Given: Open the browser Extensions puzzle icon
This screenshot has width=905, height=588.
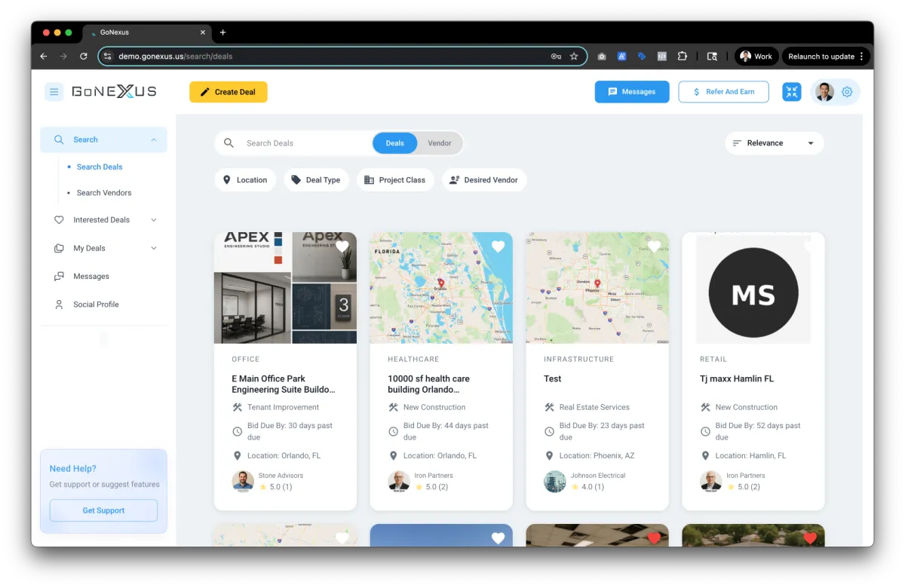Looking at the screenshot, I should point(682,57).
